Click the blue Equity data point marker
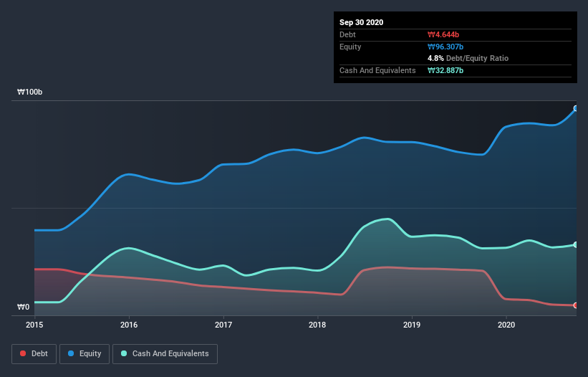The height and width of the screenshot is (377, 588). coord(576,108)
